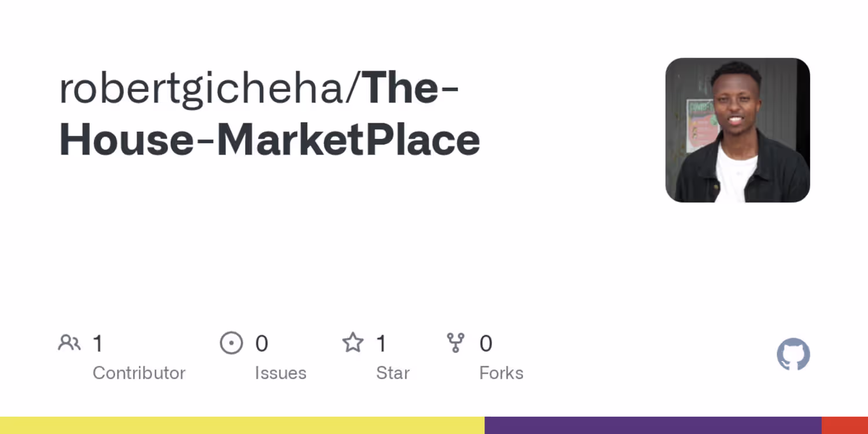Click 'House-MarketPlace' on the title's second line
Image resolution: width=868 pixels, height=434 pixels.
[x=270, y=140]
